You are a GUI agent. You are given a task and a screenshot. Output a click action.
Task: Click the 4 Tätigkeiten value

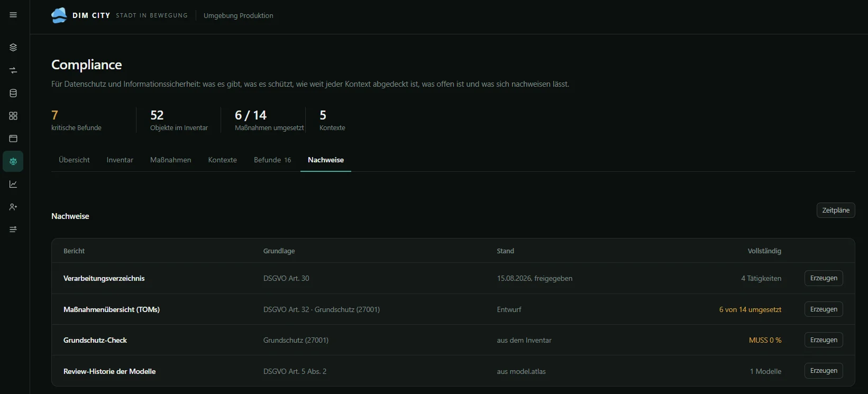point(761,278)
